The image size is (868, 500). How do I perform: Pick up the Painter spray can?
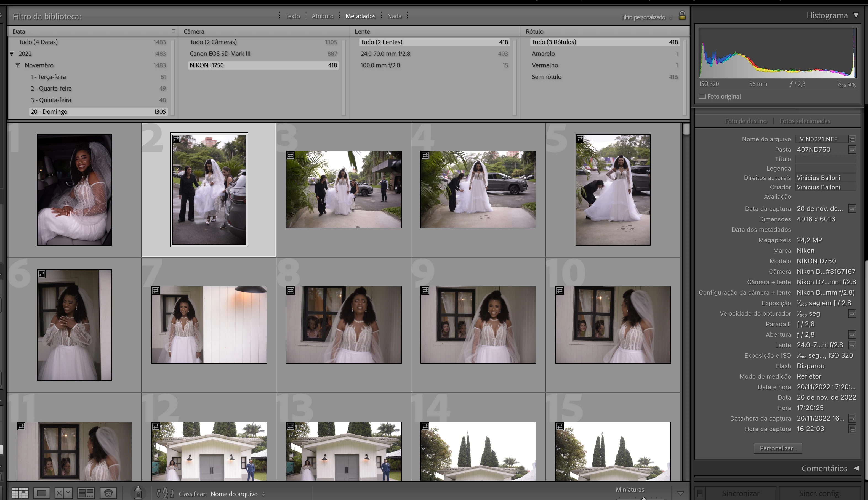pyautogui.click(x=138, y=493)
